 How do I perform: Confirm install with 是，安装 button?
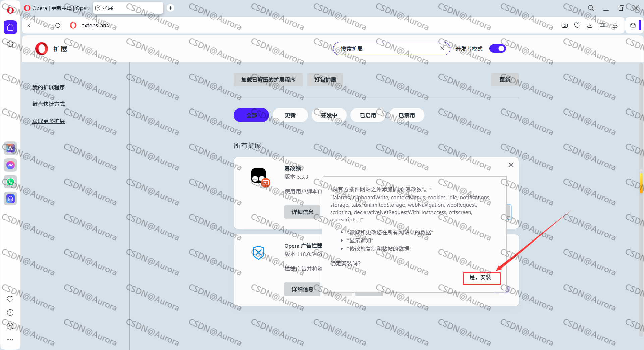(482, 278)
